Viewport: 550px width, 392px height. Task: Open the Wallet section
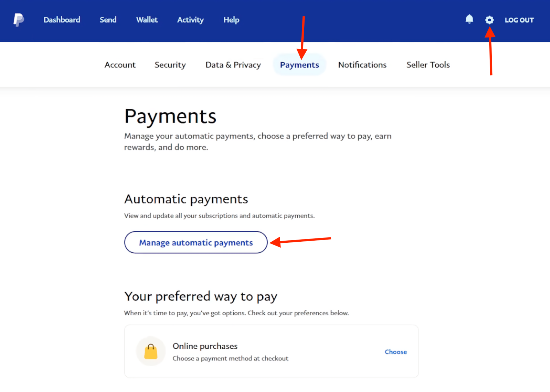click(x=147, y=20)
